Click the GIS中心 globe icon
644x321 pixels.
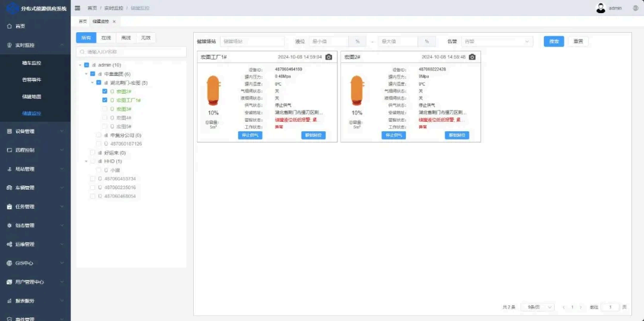10,263
